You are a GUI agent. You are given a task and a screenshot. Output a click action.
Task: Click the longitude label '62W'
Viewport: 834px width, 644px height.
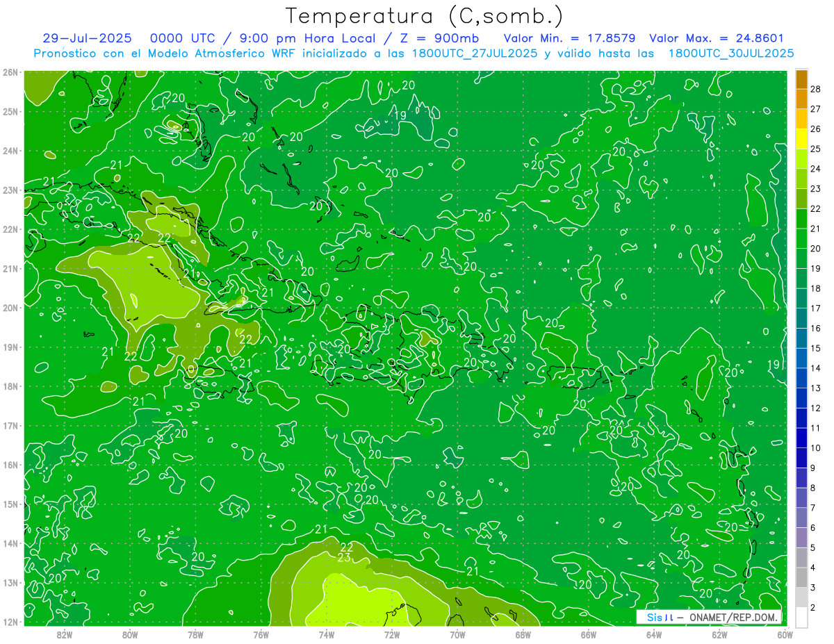pyautogui.click(x=719, y=634)
